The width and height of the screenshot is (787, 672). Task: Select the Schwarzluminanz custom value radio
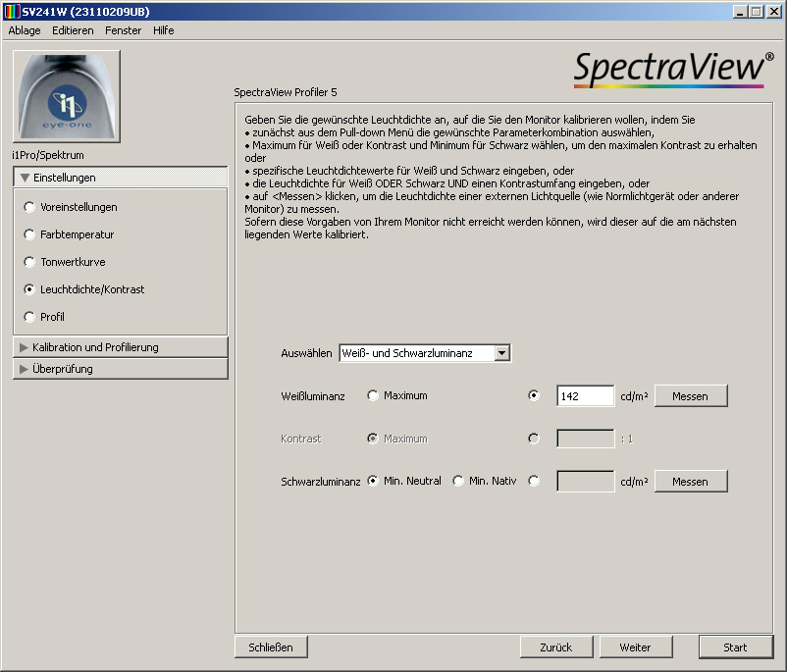534,481
